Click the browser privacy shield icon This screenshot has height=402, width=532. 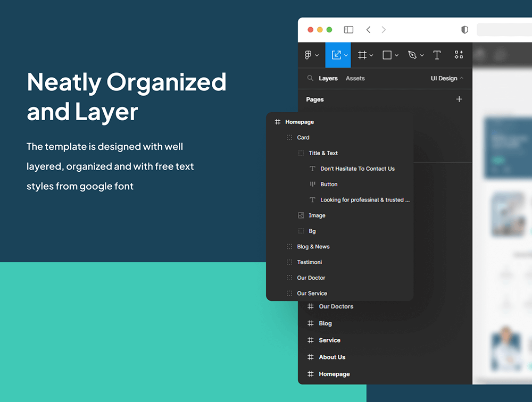[464, 30]
